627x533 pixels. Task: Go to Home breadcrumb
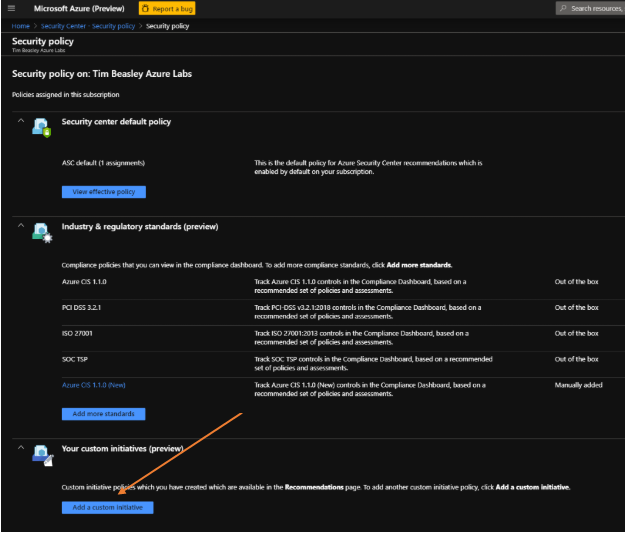(20, 26)
